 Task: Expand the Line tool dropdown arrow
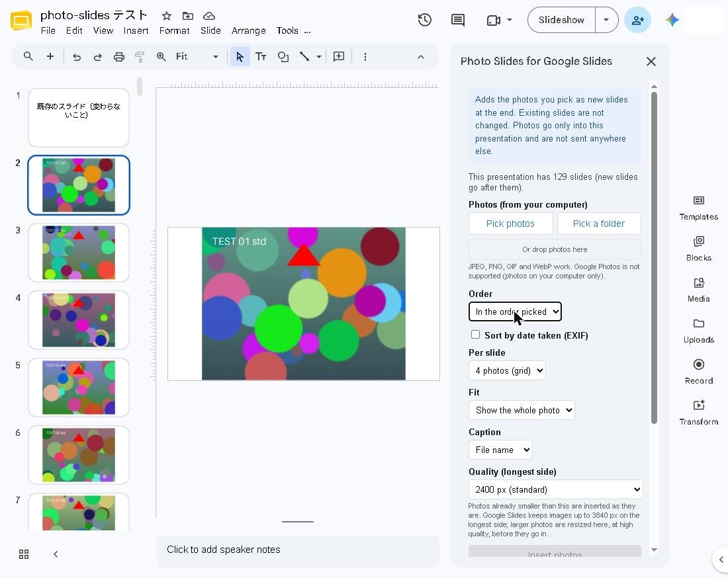[x=319, y=57]
